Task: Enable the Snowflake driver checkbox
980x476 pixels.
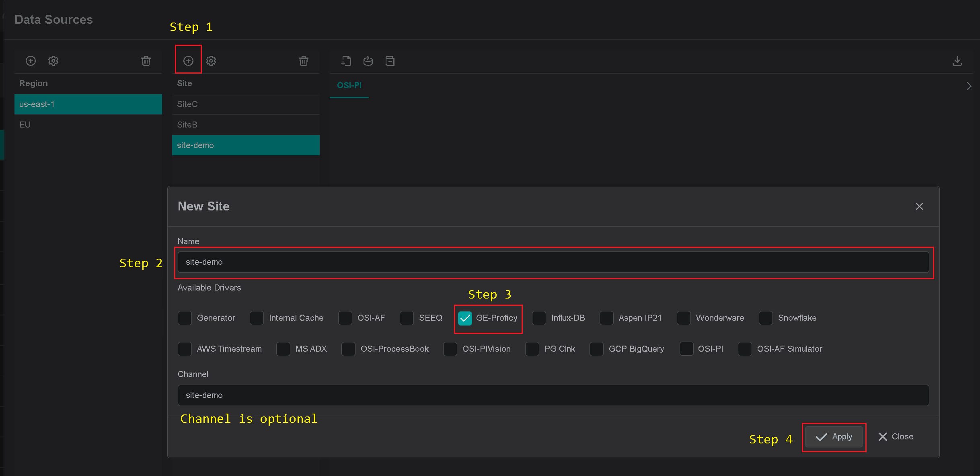Action: point(766,318)
